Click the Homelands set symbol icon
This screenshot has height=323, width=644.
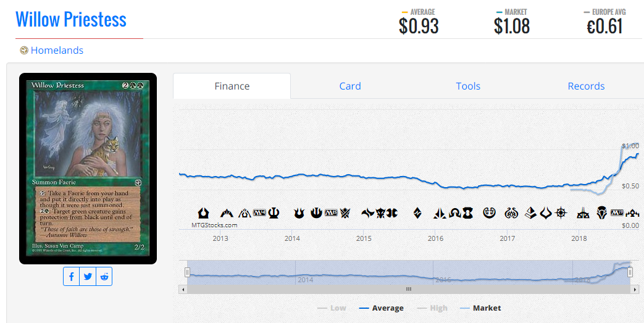[24, 50]
